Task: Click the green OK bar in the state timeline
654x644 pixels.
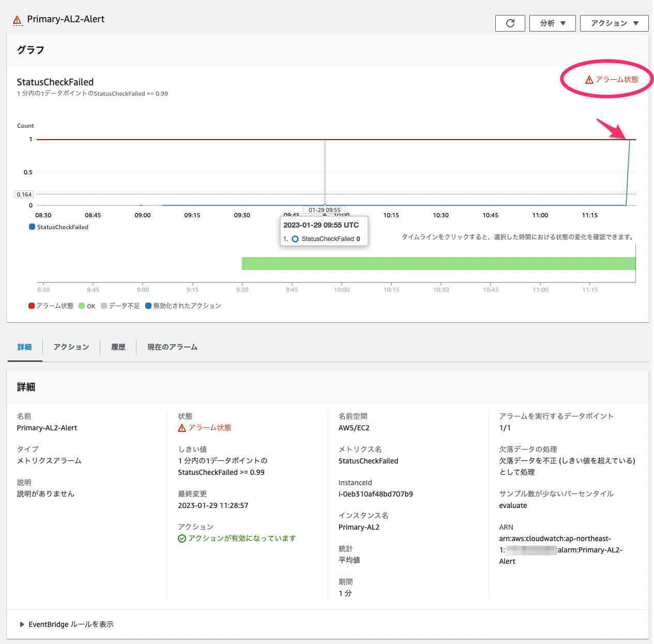Action: (x=439, y=263)
